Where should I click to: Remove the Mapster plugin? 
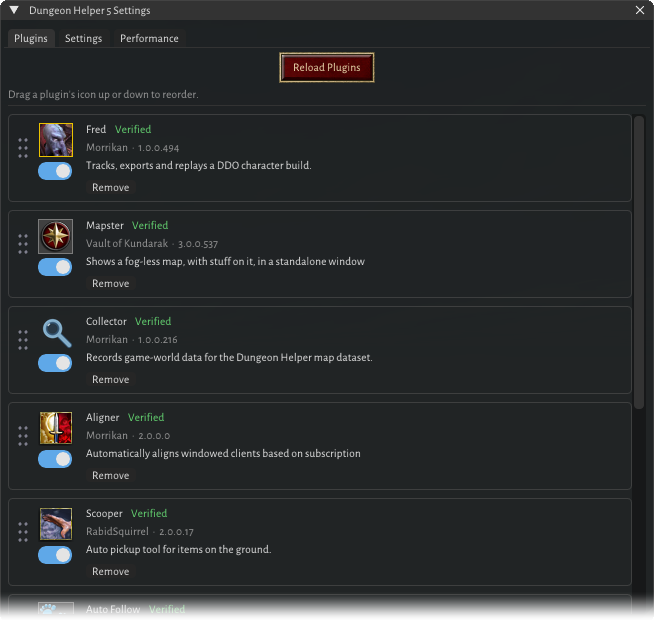[x=111, y=283]
